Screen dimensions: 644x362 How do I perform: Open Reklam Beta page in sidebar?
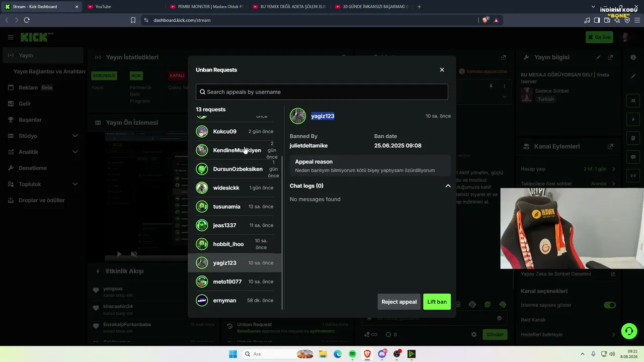click(x=43, y=87)
